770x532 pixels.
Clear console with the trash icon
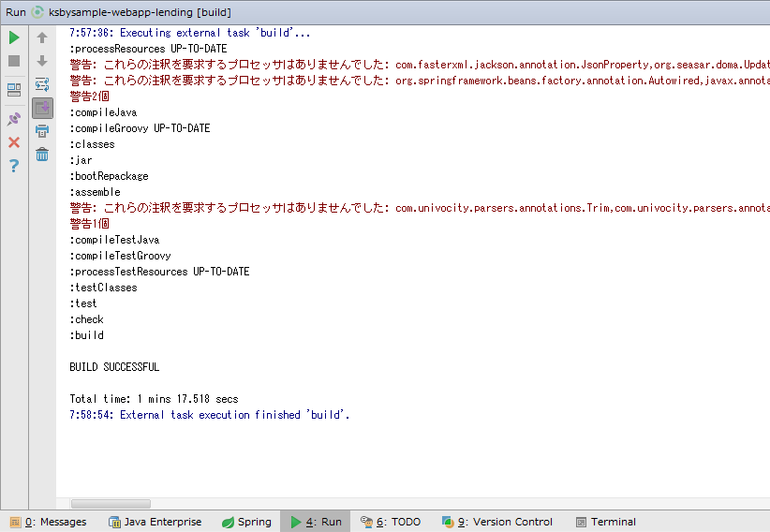42,155
